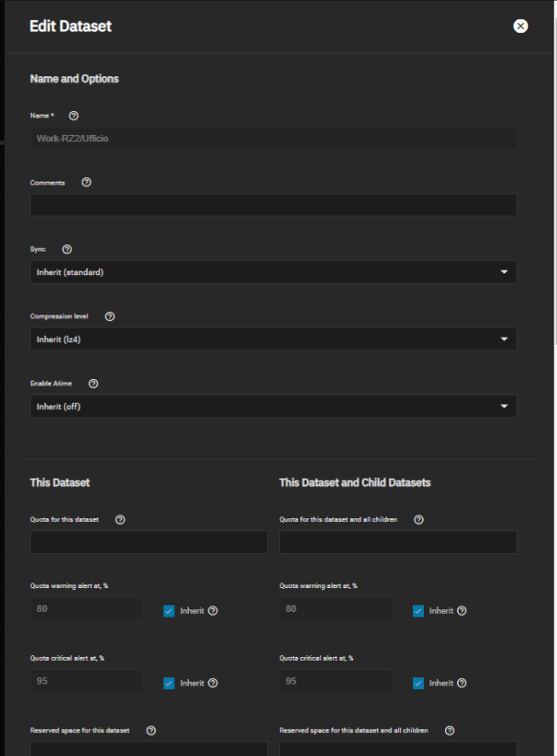557x756 pixels.
Task: Expand Compression level dropdown Inherit (lz4)
Action: 273,339
